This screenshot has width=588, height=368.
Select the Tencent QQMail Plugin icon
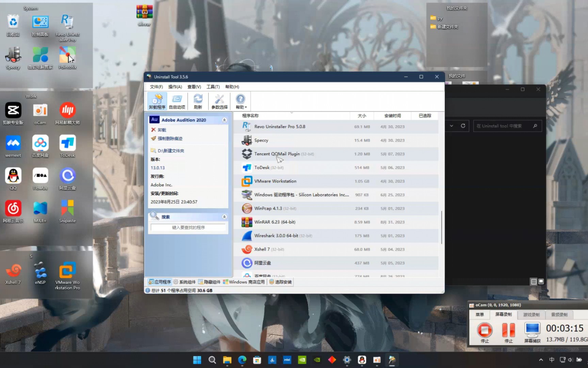point(247,154)
